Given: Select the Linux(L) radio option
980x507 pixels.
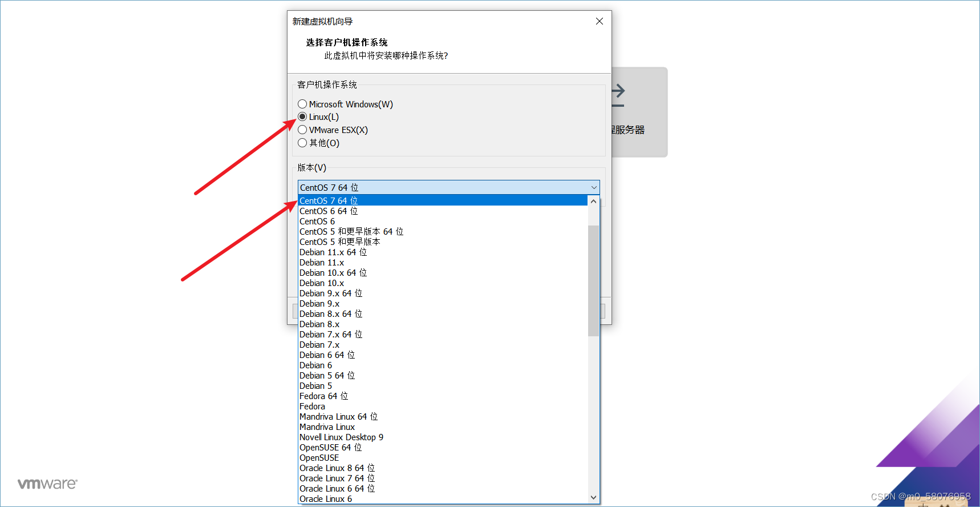Looking at the screenshot, I should 302,116.
